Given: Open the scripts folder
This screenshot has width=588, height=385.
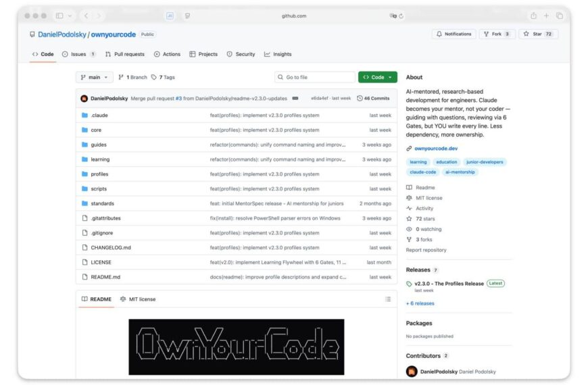Looking at the screenshot, I should (x=99, y=189).
